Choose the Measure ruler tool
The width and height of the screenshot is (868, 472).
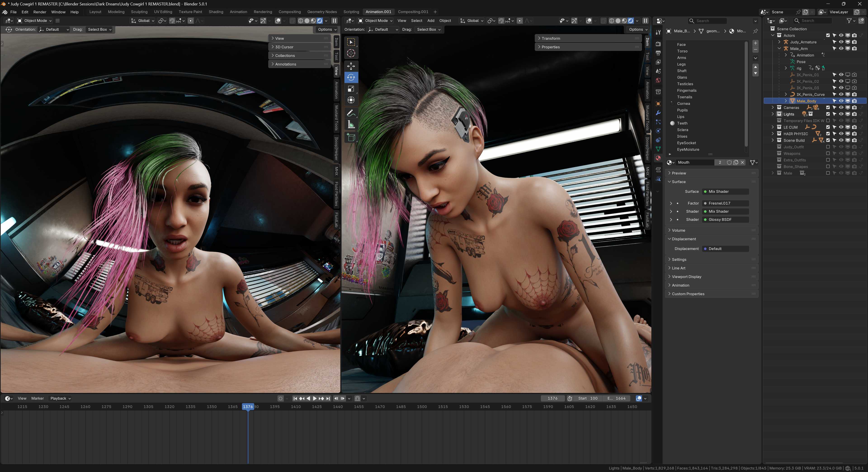(351, 125)
